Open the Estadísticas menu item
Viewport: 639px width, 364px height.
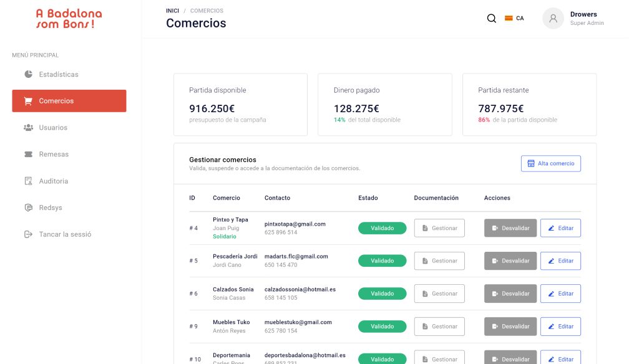69,74
